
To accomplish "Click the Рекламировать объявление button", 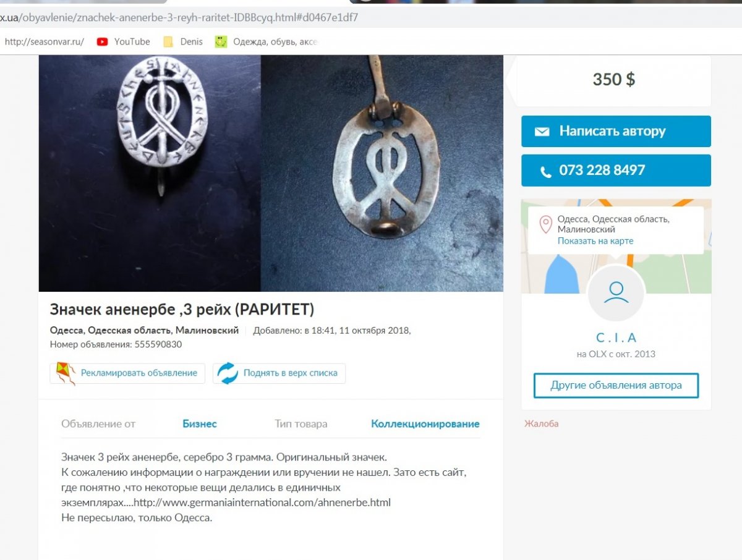I will click(x=127, y=373).
